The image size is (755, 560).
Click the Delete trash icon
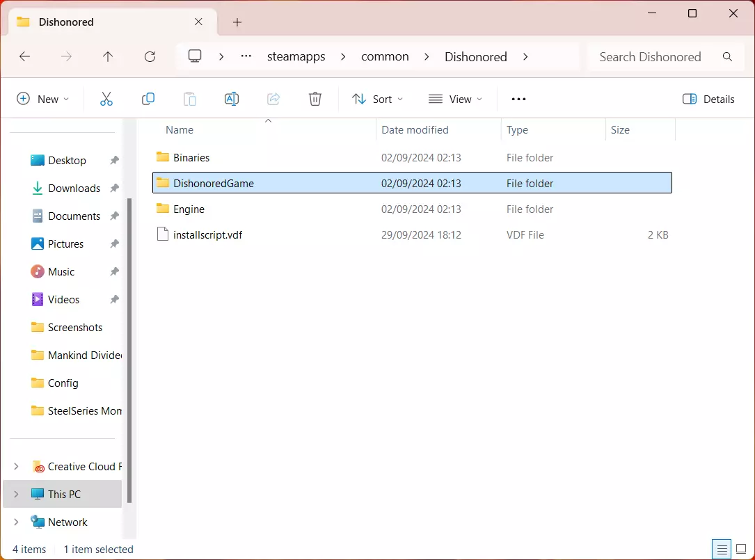click(x=315, y=99)
